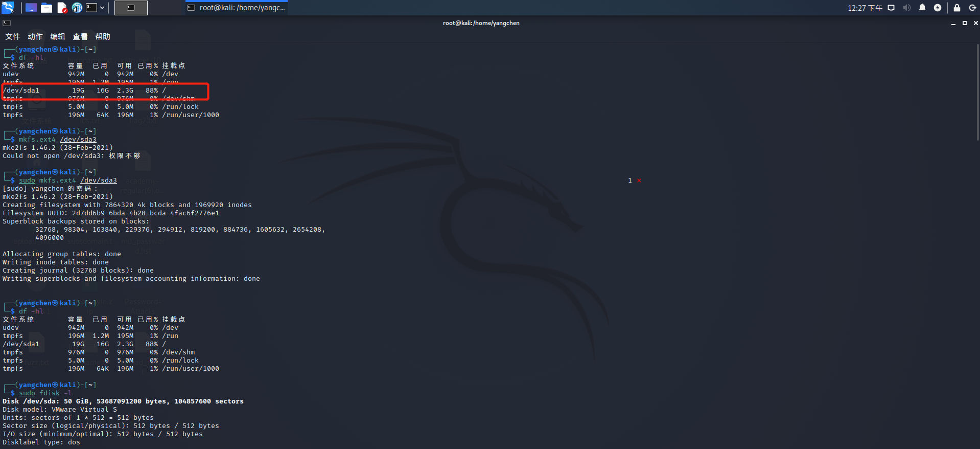This screenshot has width=980, height=449.
Task: Open the 编辑 menu
Action: click(58, 36)
